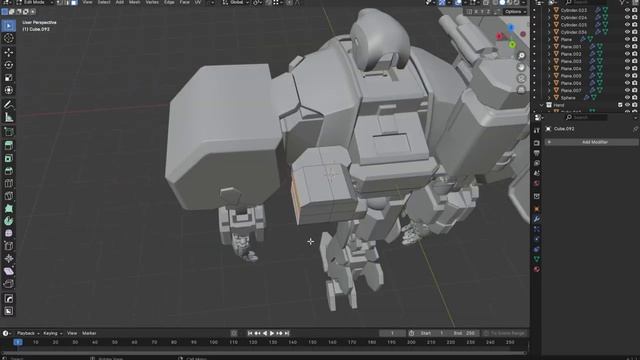
Task: Select the Scale tool
Action: tap(9, 78)
